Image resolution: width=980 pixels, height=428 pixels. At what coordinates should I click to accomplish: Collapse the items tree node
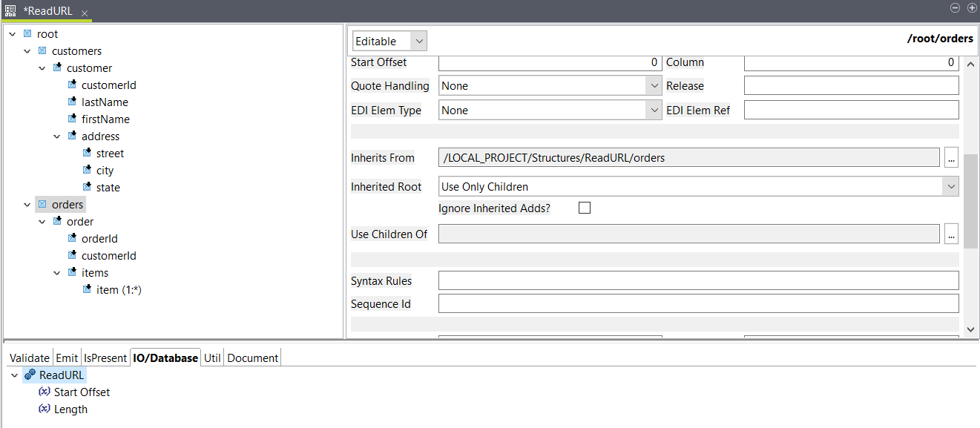pos(57,273)
